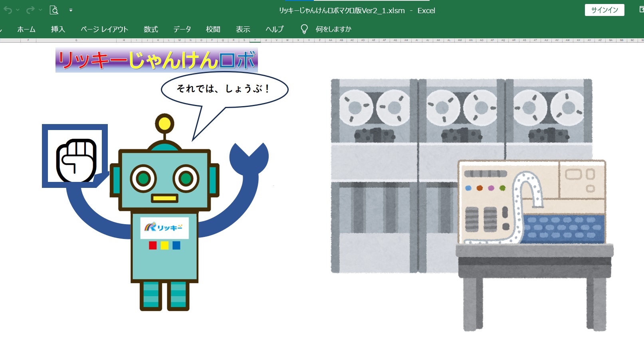This screenshot has width=644, height=363.
Task: Select column header AM
Action: pyautogui.click(x=460, y=40)
